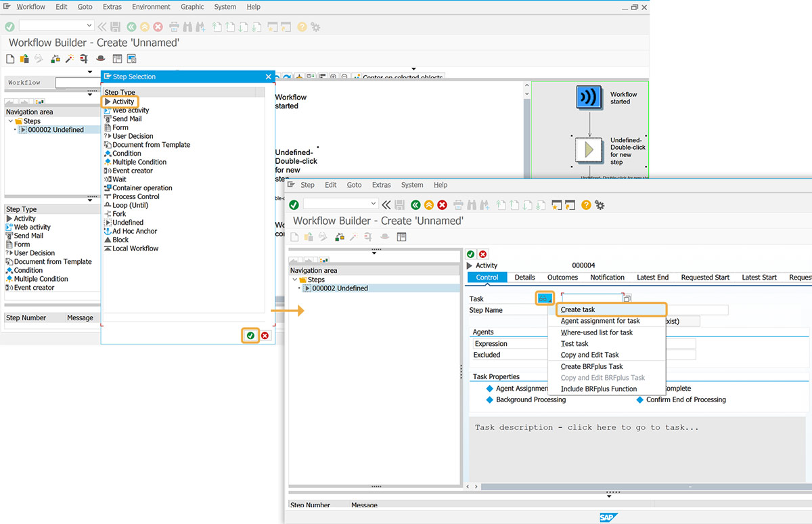
Task: Choose Test task from the menu
Action: point(574,344)
